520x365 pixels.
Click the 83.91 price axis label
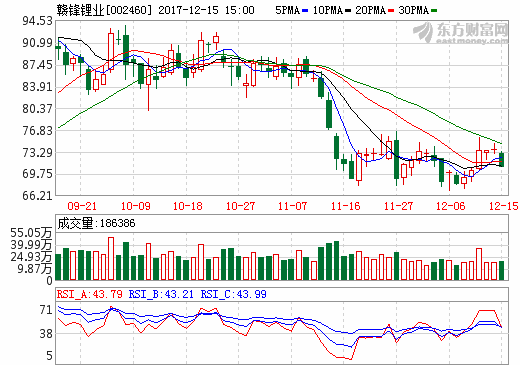[38, 87]
